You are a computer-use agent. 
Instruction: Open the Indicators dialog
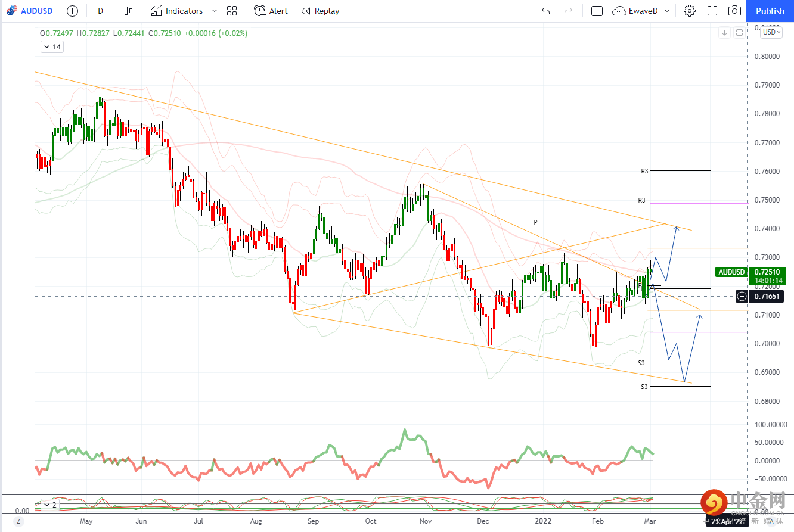click(x=176, y=11)
